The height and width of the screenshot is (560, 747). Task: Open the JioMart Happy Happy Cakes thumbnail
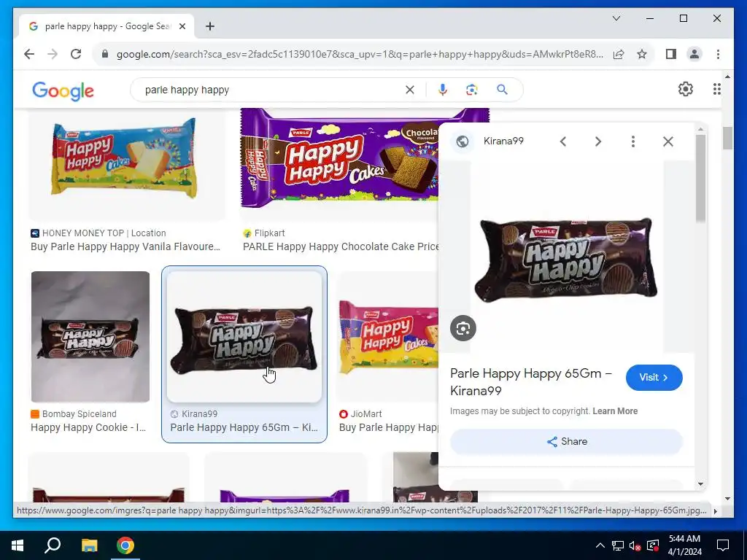tap(388, 337)
